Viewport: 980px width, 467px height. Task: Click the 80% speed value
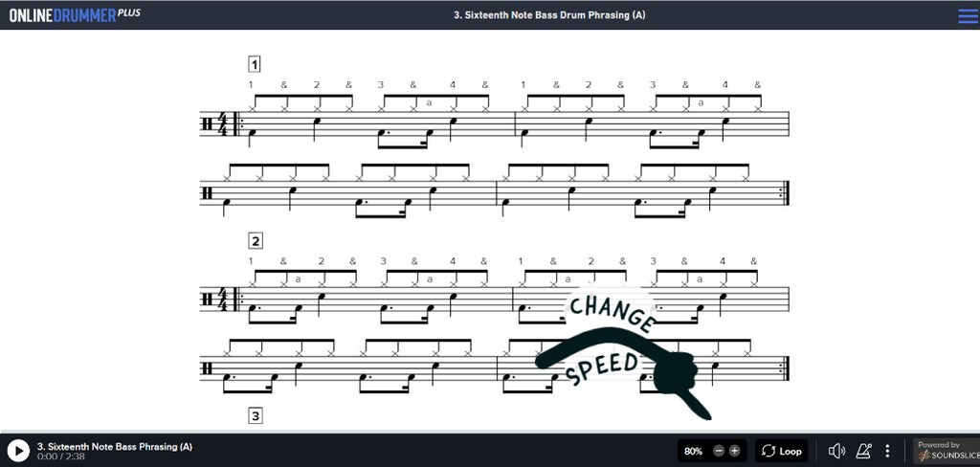click(x=693, y=451)
